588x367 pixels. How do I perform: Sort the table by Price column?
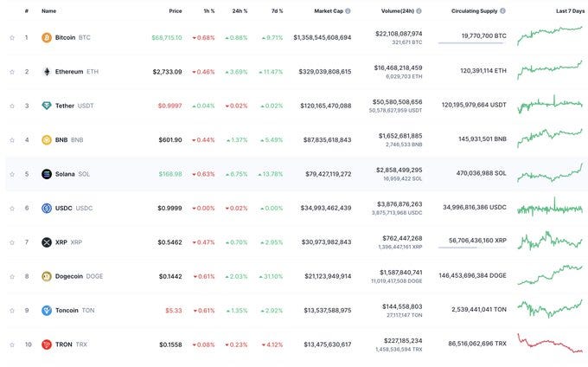pyautogui.click(x=176, y=11)
